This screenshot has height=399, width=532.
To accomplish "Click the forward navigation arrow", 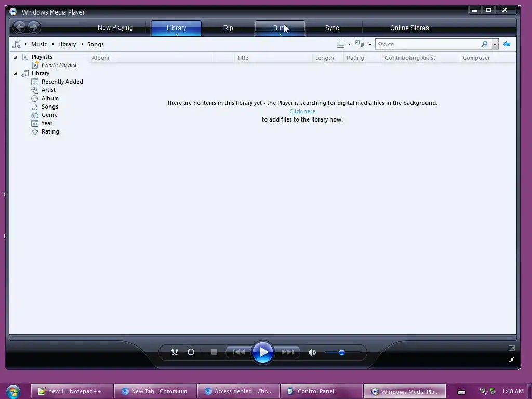I will pos(34,27).
